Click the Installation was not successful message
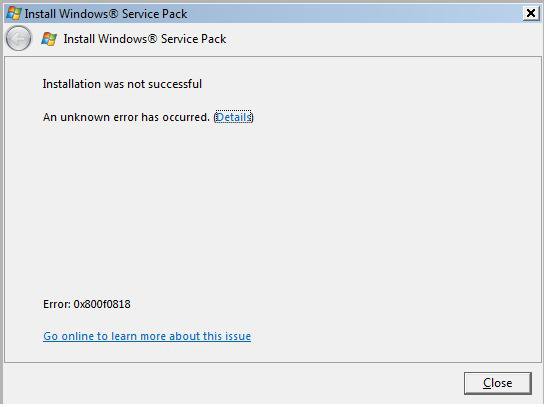The image size is (546, 407). (122, 84)
